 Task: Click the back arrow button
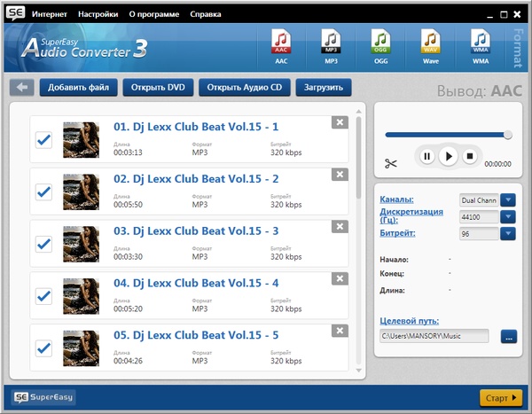[22, 88]
